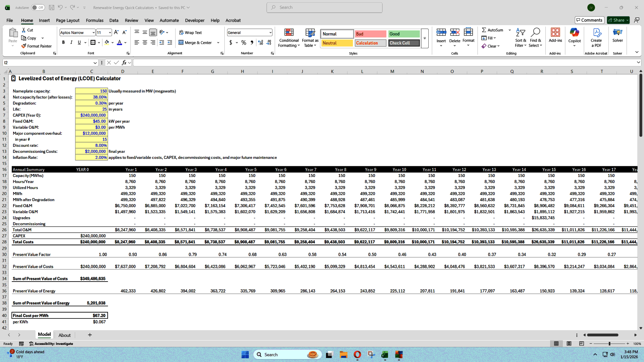
Task: Open Conditional Formatting options
Action: click(x=289, y=38)
